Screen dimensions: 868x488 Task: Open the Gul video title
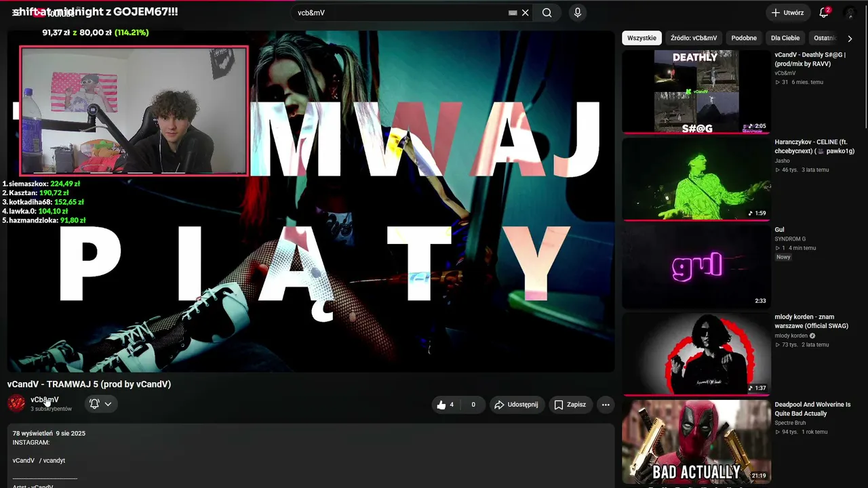tap(780, 230)
